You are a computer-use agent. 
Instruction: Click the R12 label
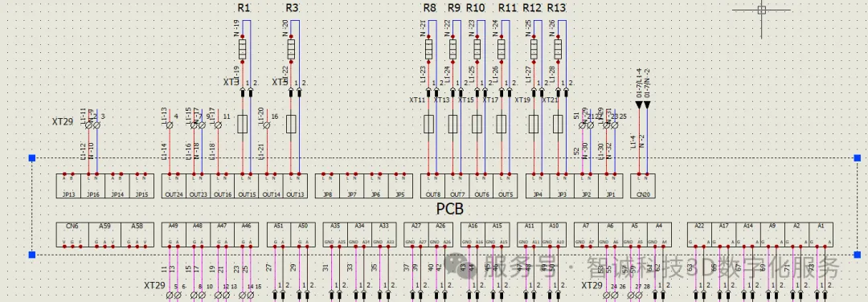(532, 8)
